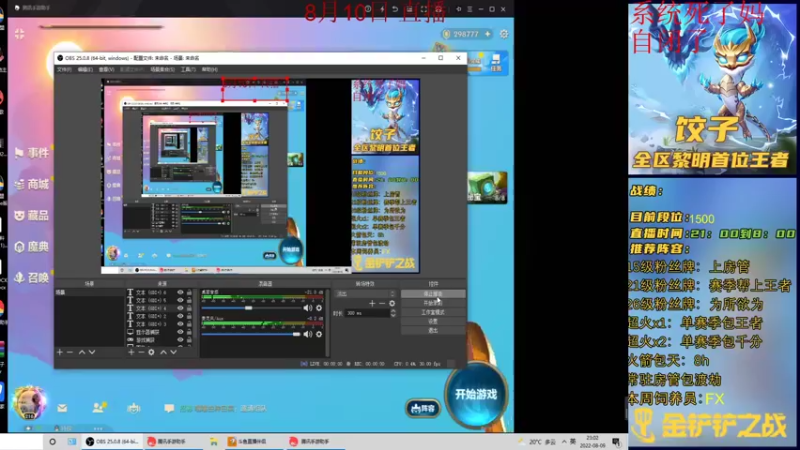
Task: Hide the 文本 (GDI+) 2 source
Action: [180, 316]
